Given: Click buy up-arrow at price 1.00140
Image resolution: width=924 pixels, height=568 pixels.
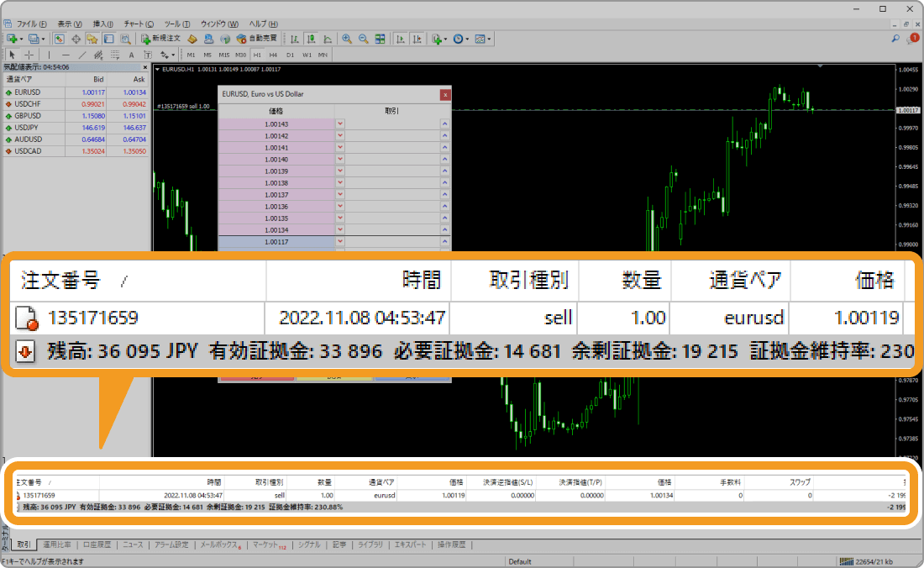Looking at the screenshot, I should [445, 159].
